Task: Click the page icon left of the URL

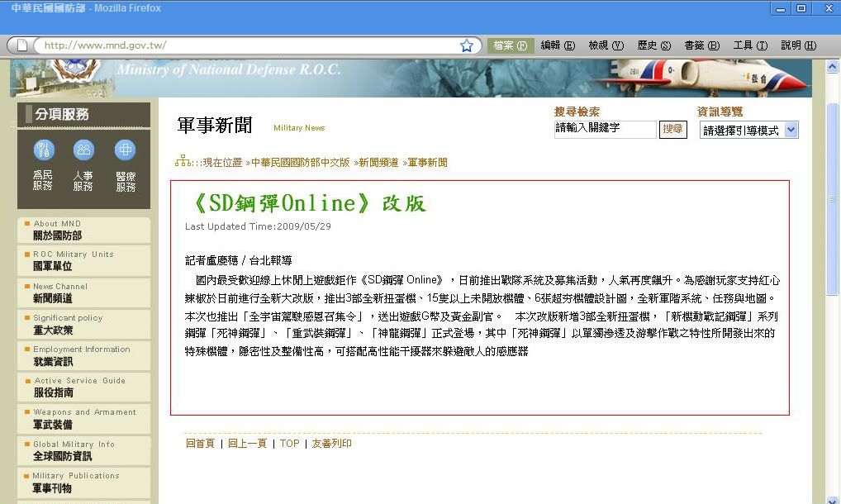Action: 22,45
